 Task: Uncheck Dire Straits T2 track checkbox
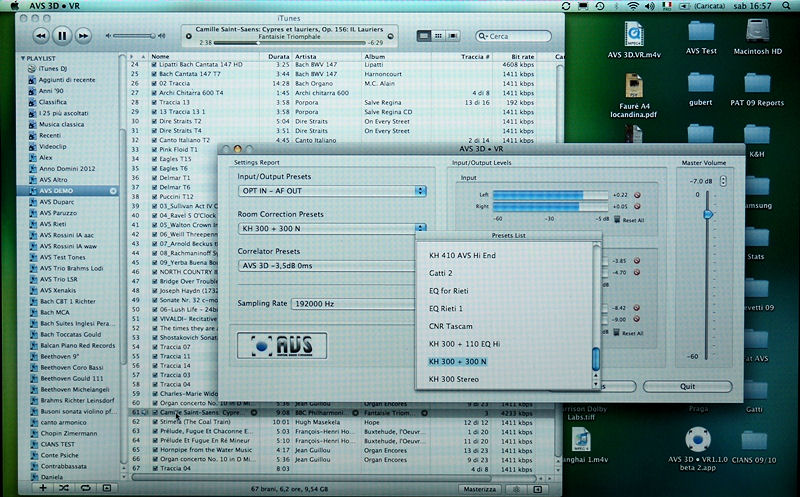(x=154, y=121)
